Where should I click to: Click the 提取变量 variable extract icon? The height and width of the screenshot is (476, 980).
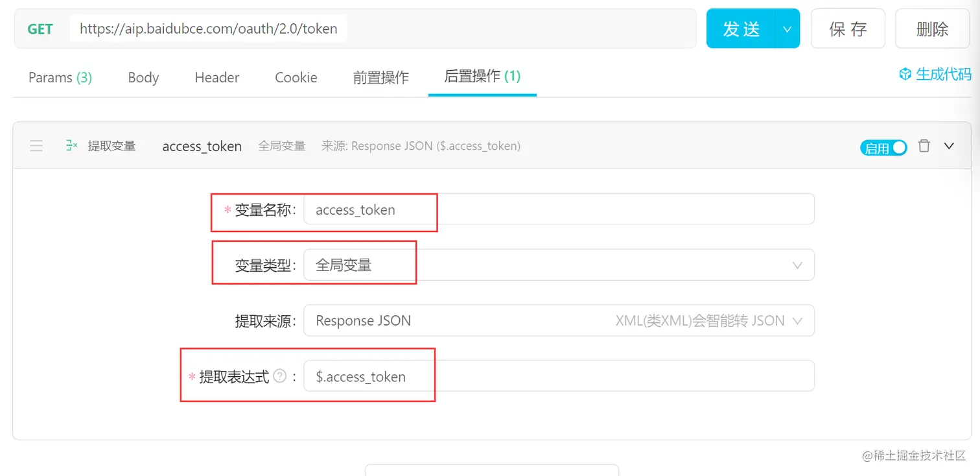(71, 146)
